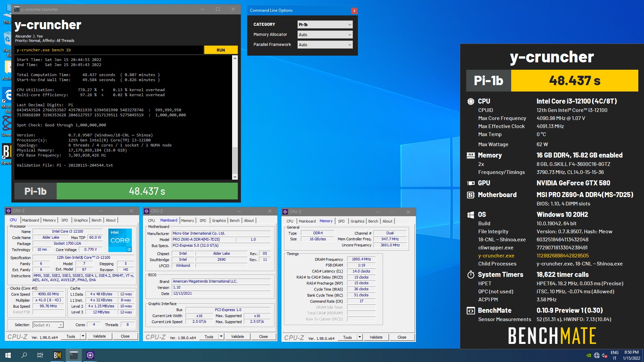The image size is (644, 362).
Task: Close the Command Line Options panel
Action: [x=354, y=11]
